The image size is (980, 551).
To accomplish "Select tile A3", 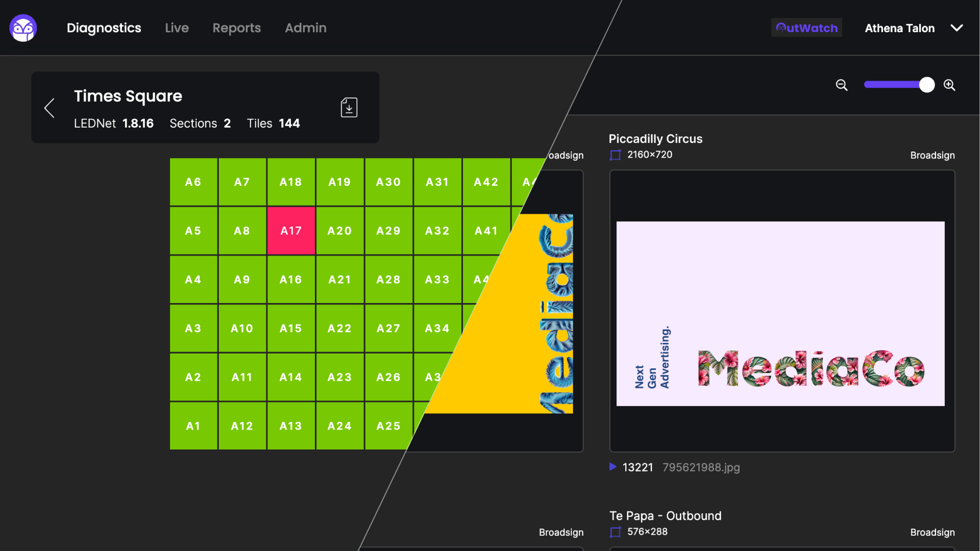I will point(193,328).
